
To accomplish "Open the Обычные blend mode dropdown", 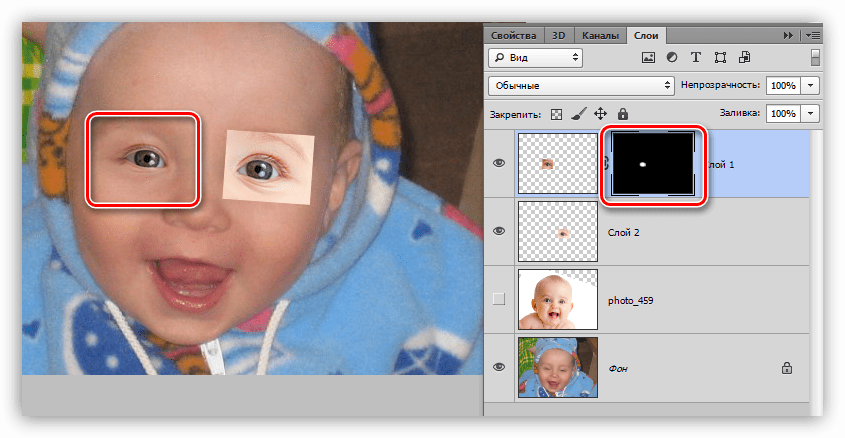I will point(581,86).
